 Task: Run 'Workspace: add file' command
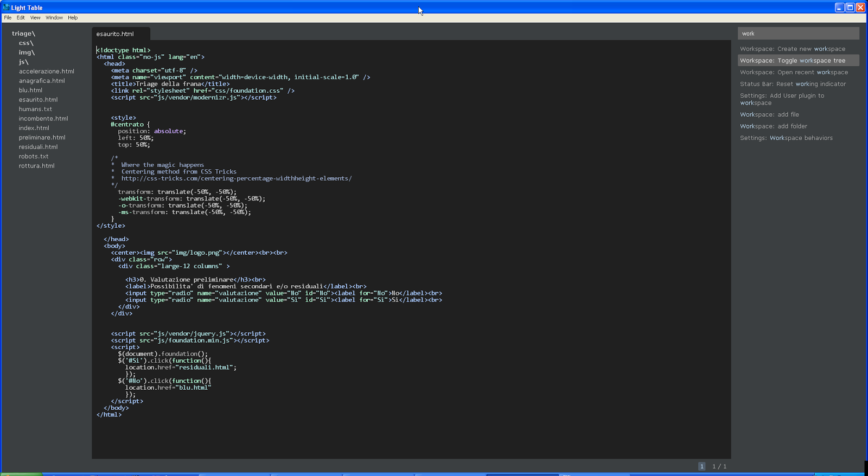[798, 114]
